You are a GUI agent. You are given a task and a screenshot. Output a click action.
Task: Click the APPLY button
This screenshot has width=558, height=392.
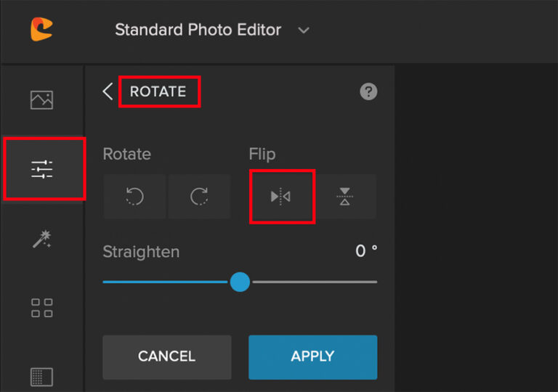click(313, 356)
